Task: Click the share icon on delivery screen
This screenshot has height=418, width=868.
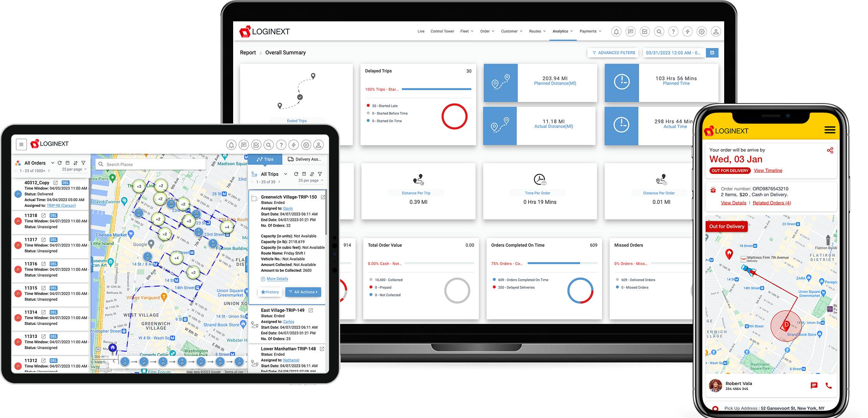Action: 832,150
